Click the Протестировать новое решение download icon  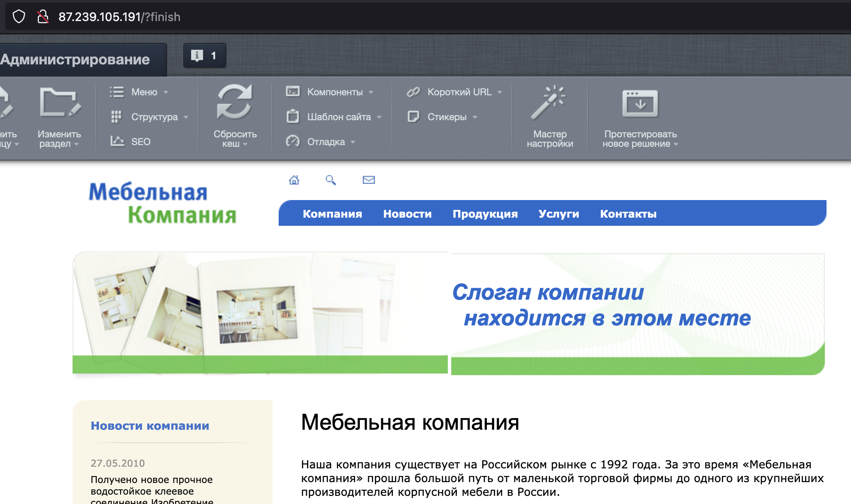640,103
